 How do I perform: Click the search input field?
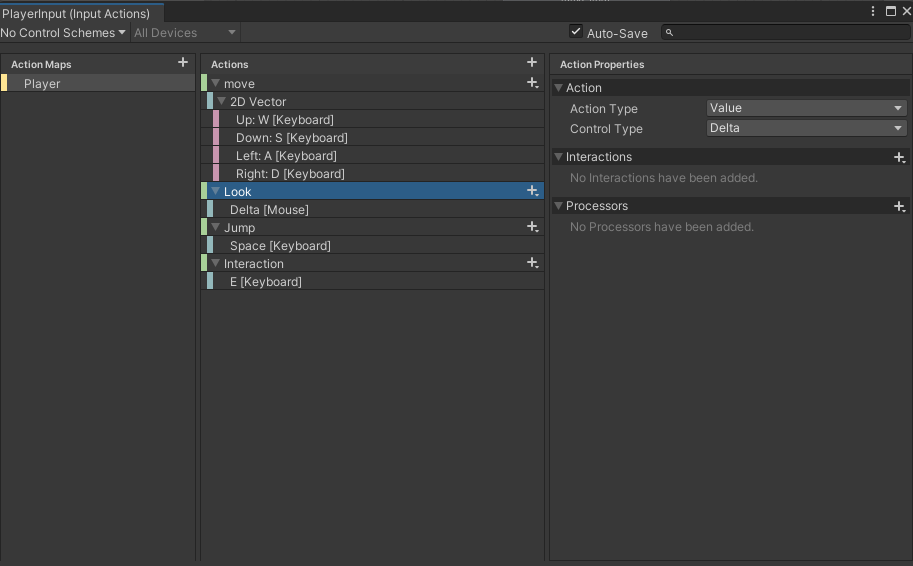785,33
